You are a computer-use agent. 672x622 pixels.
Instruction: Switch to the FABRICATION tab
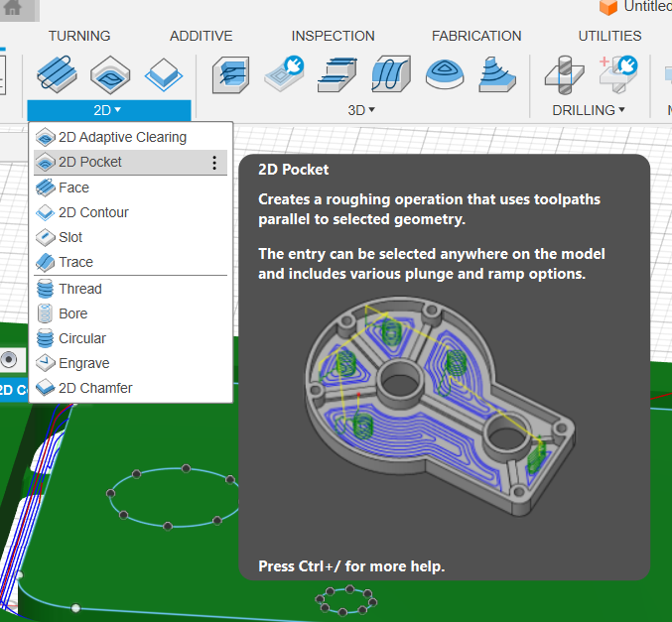pyautogui.click(x=476, y=36)
